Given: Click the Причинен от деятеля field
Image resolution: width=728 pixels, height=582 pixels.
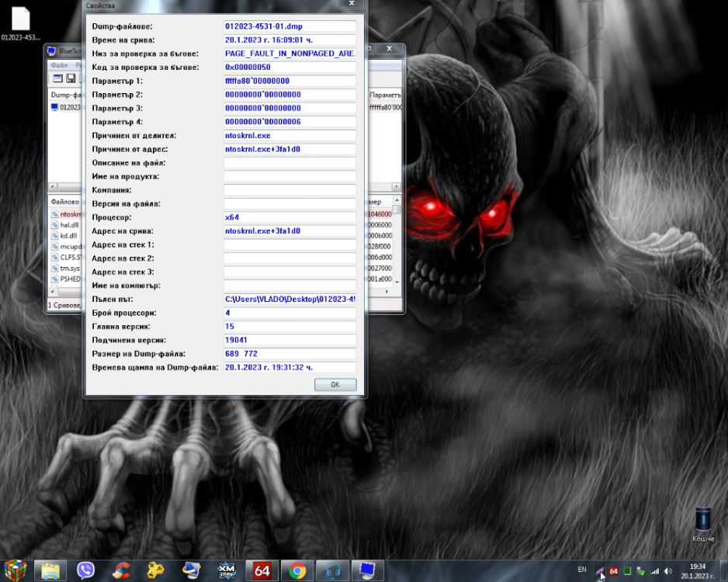Looking at the screenshot, I should [289, 136].
